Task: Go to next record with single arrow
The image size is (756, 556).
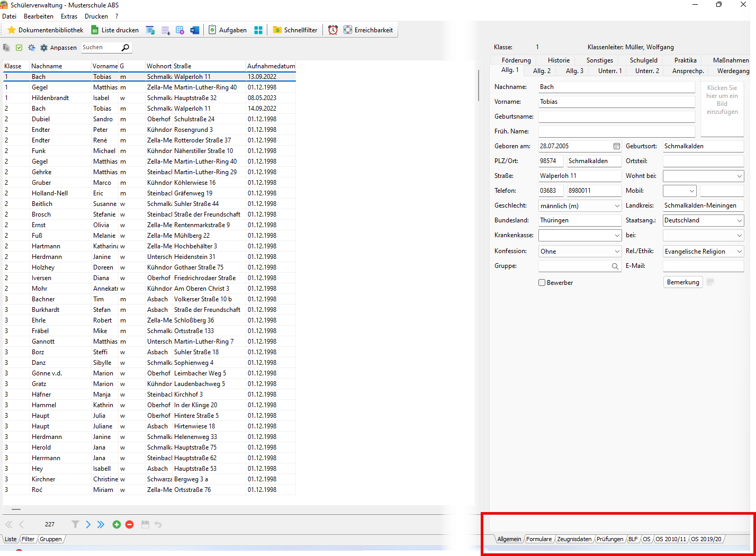Action: (x=88, y=524)
